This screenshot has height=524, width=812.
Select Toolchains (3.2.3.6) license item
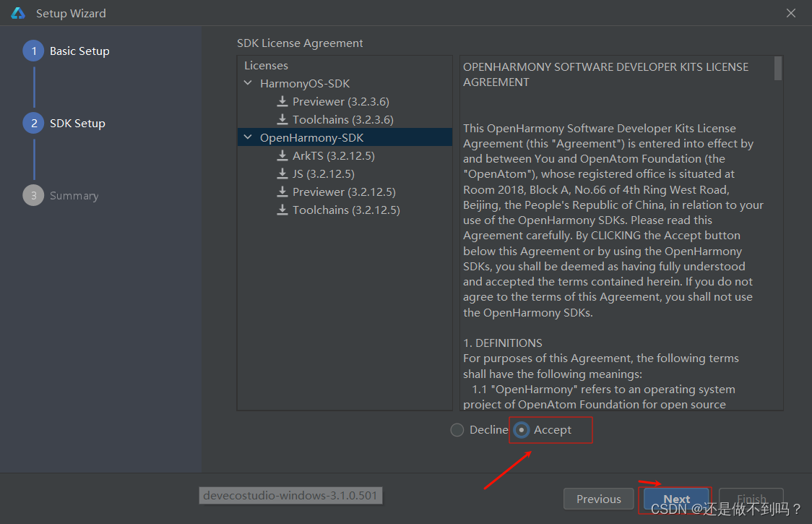[x=343, y=120]
